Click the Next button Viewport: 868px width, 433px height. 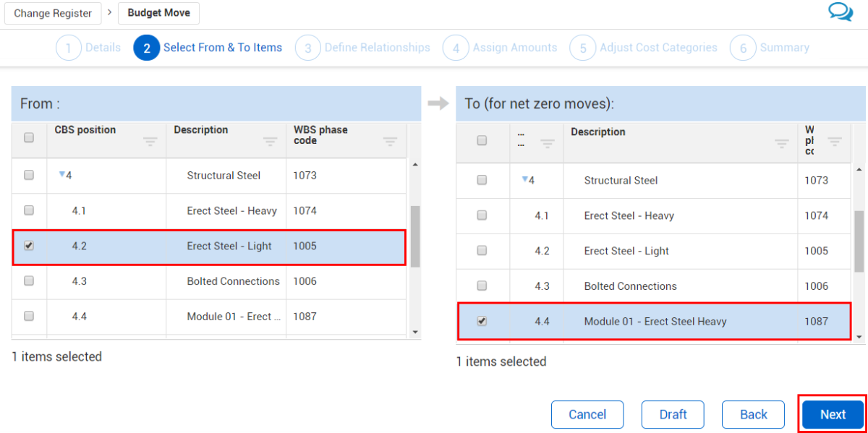832,414
